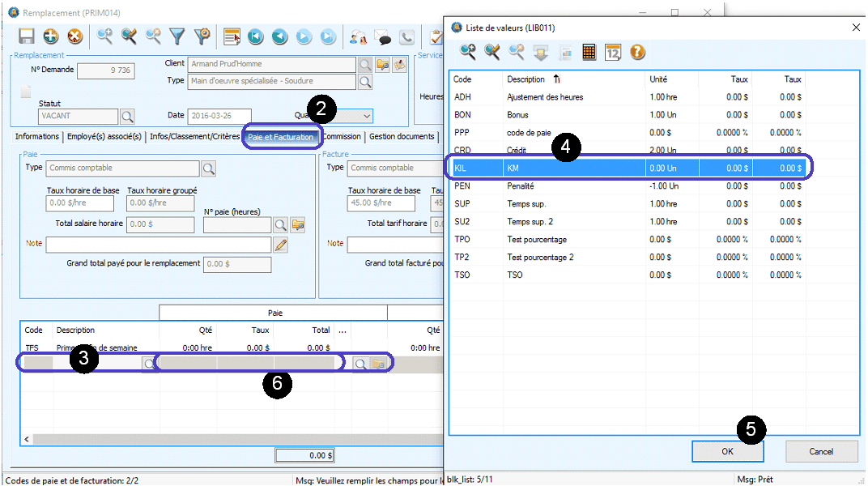
Task: Open help in the Liste de valeurs dialog
Action: pos(637,52)
